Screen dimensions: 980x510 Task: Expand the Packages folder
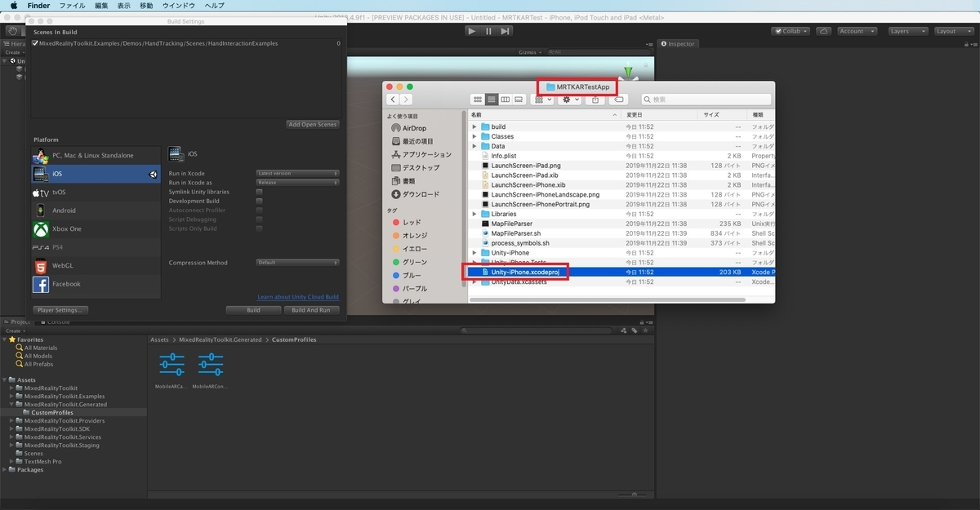[x=5, y=470]
